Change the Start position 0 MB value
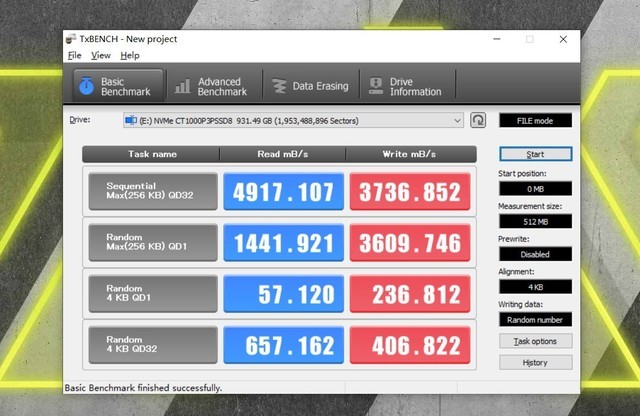 tap(535, 189)
